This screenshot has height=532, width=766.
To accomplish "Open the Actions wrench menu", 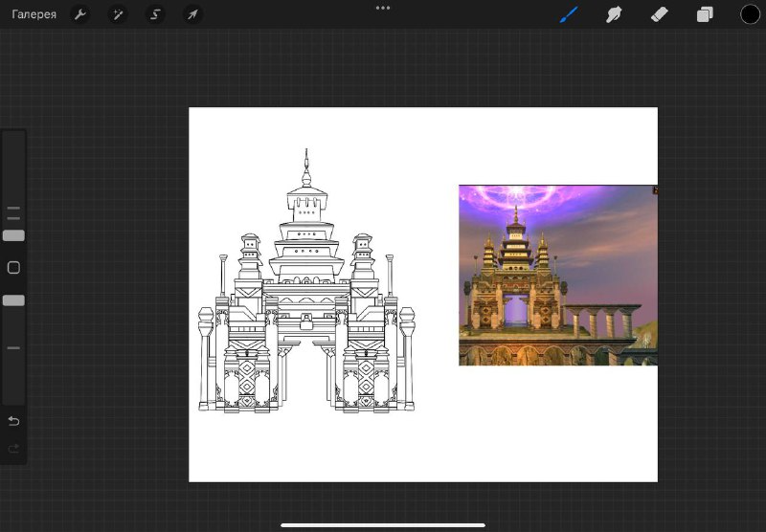I will coord(81,14).
